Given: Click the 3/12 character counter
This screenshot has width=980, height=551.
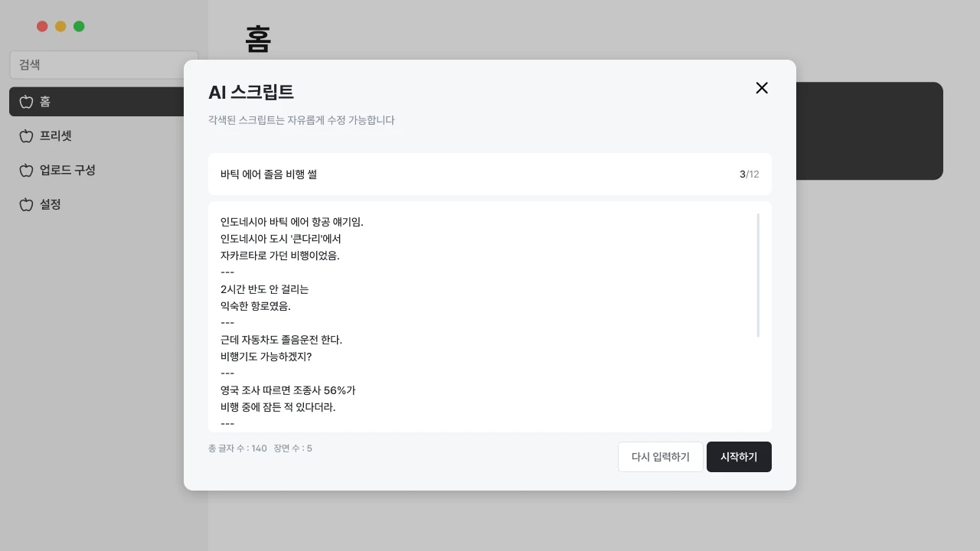Looking at the screenshot, I should click(x=750, y=174).
